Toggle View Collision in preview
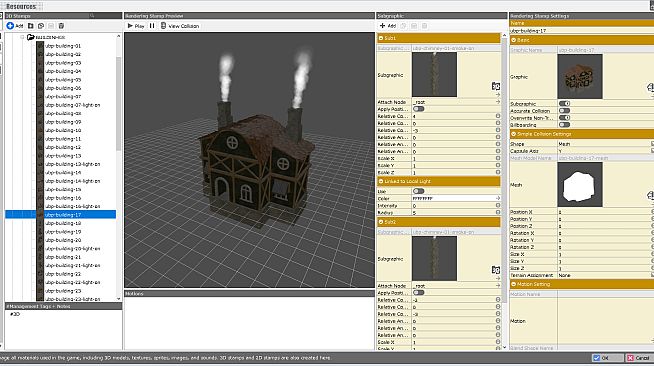Screen dimensions: 654x366 [180, 26]
